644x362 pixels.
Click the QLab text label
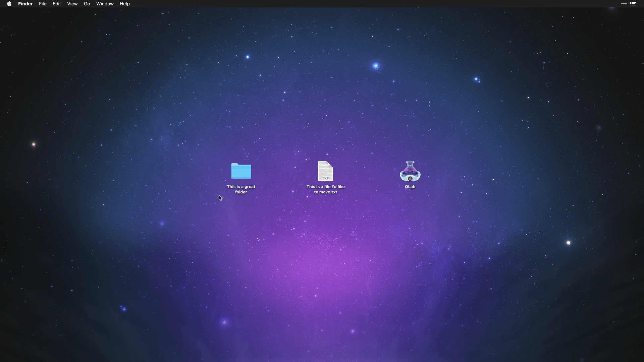[x=410, y=187]
